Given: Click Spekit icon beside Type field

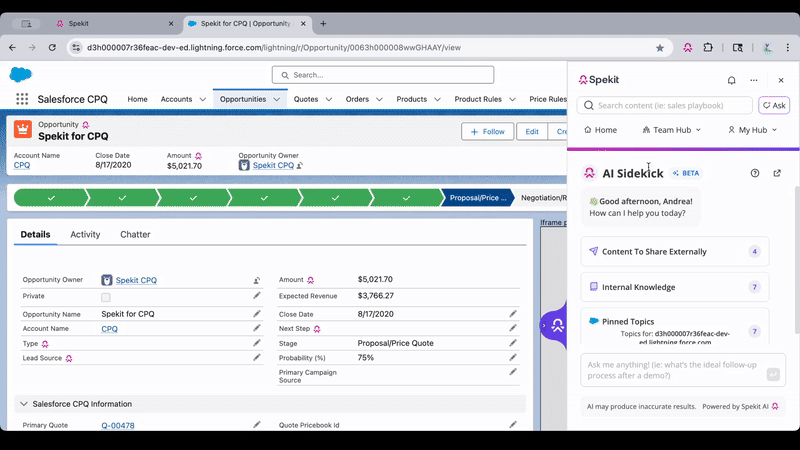Looking at the screenshot, I should (45, 344).
